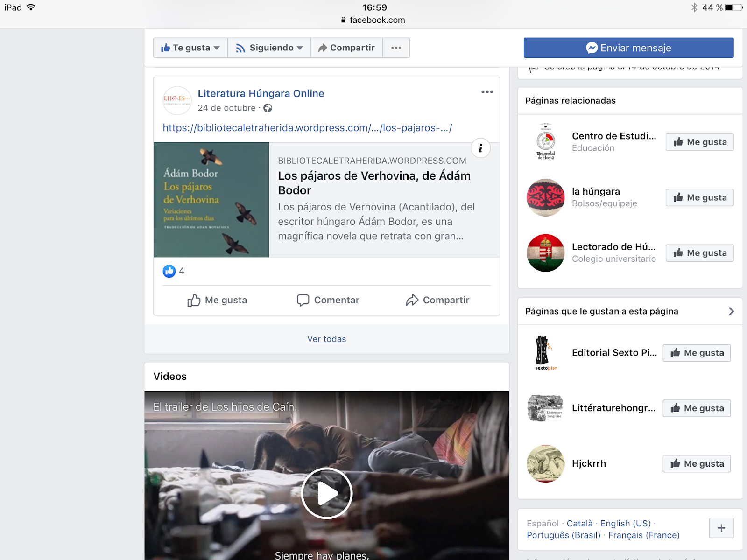Like Lectorado de Hú... page
747x560 pixels.
pos(699,253)
